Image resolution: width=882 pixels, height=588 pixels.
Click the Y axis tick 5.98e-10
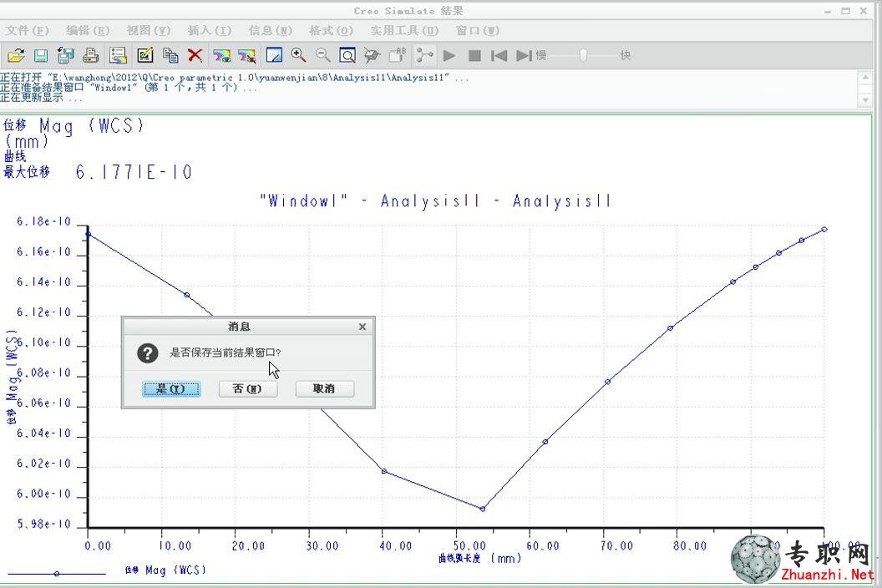[x=44, y=524]
